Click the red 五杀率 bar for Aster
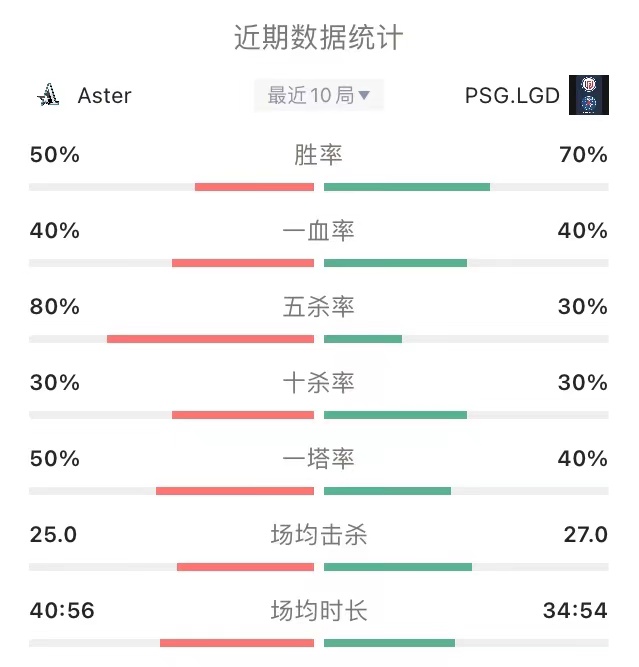Viewport: 639px width, 667px height. (x=211, y=339)
